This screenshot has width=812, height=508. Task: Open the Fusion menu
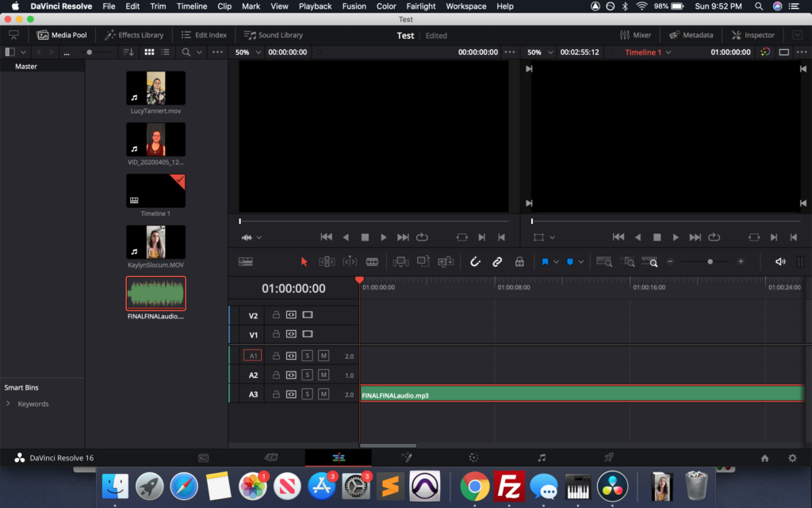pyautogui.click(x=354, y=6)
